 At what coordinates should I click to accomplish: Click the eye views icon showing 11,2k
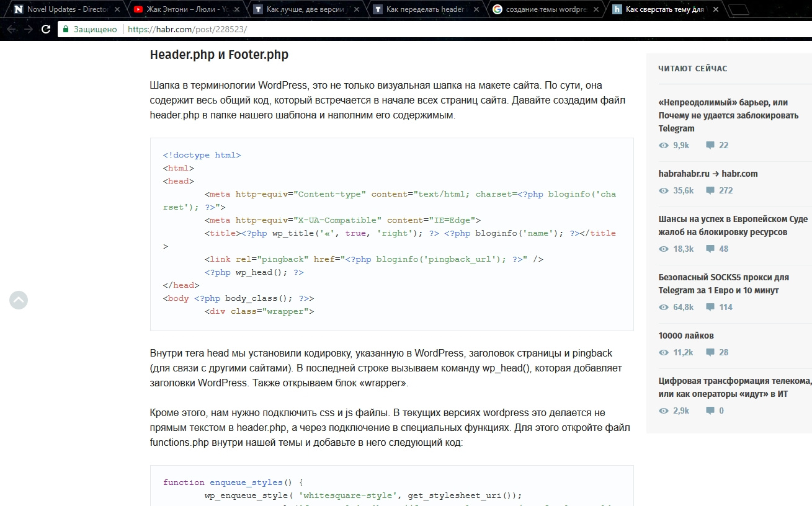click(664, 352)
